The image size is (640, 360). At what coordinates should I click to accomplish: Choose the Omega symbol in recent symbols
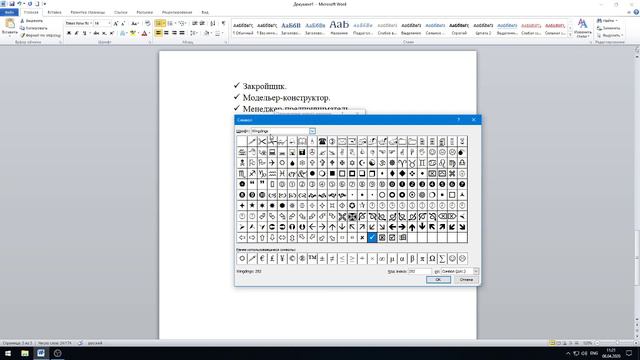click(x=432, y=258)
